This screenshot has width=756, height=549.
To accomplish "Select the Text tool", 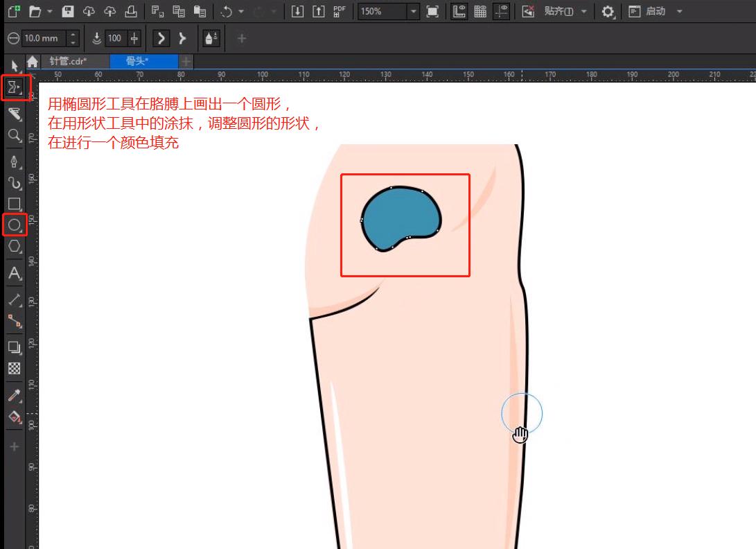I will coord(15,273).
